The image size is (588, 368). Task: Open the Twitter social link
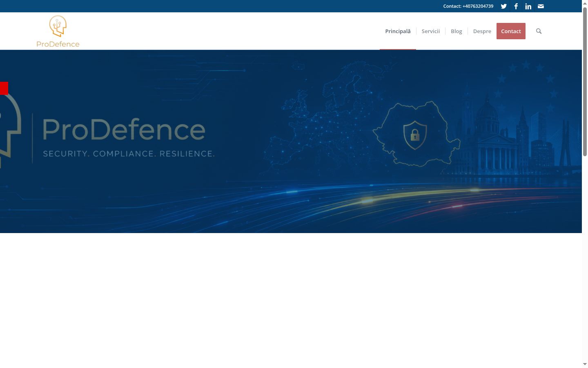pyautogui.click(x=503, y=6)
